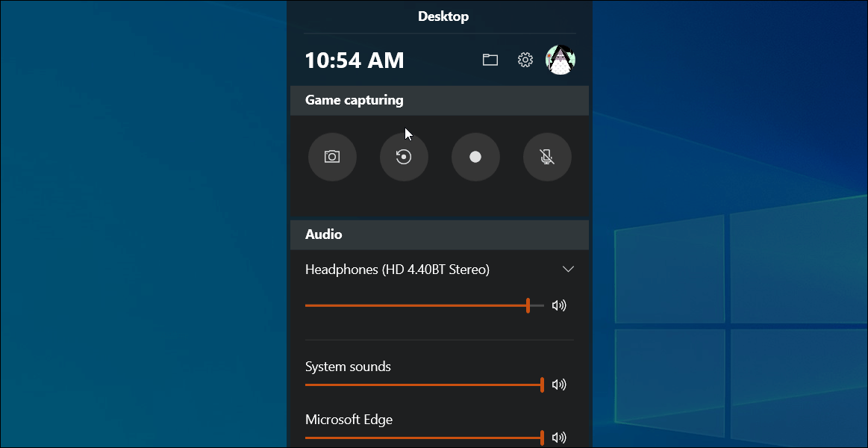Start recording with the record button icon
This screenshot has height=448, width=868.
[475, 157]
